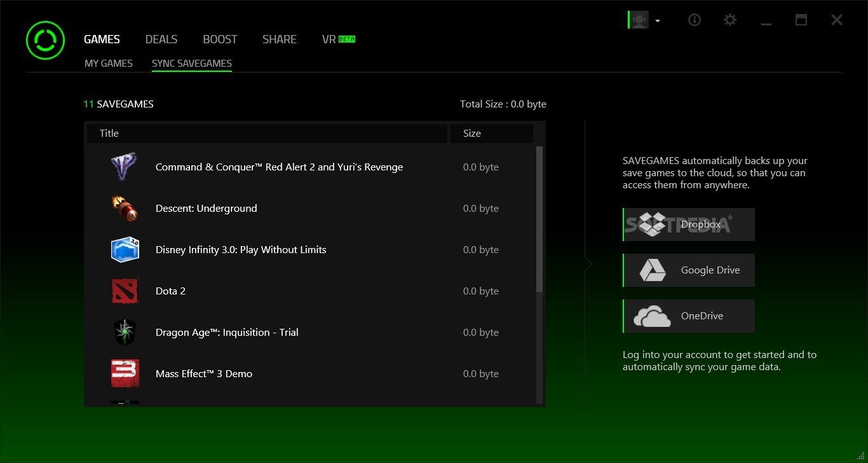Maximize the Razer Cortex window
The image size is (868, 463).
[801, 20]
